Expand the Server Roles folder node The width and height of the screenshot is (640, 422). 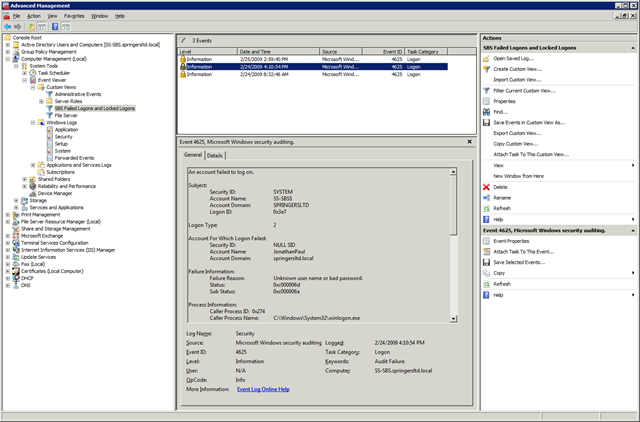[41, 101]
